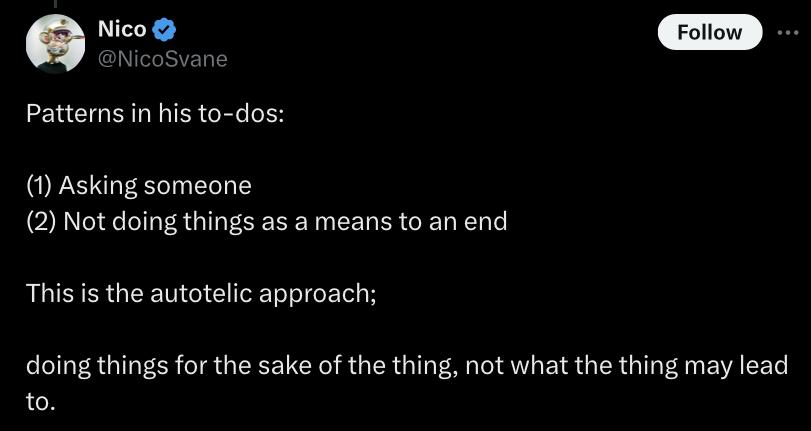Click the word 'approach;' in tweet
Image resolution: width=811 pixels, height=431 pixels.
click(x=317, y=295)
